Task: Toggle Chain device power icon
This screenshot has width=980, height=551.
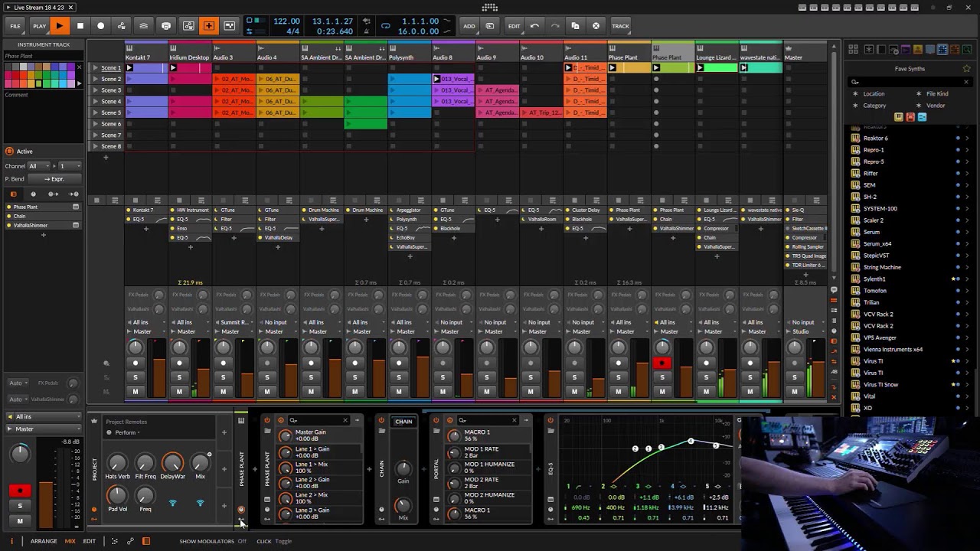Action: click(x=381, y=420)
